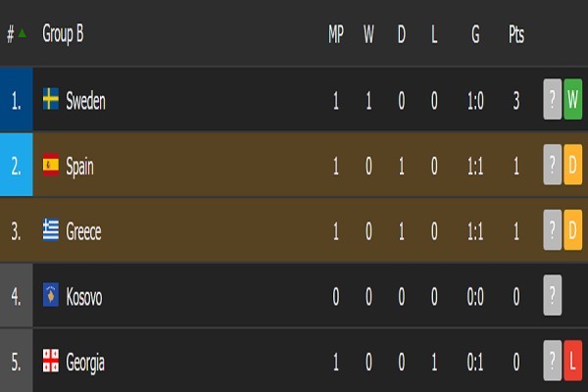This screenshot has width=588, height=392.
Task: Click the blue rank 1 position box
Action: coord(17,99)
